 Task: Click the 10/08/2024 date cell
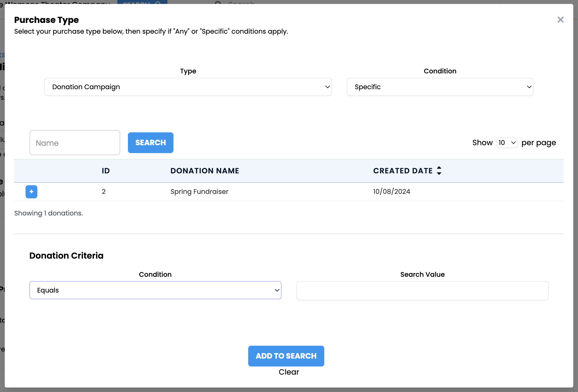(x=391, y=192)
